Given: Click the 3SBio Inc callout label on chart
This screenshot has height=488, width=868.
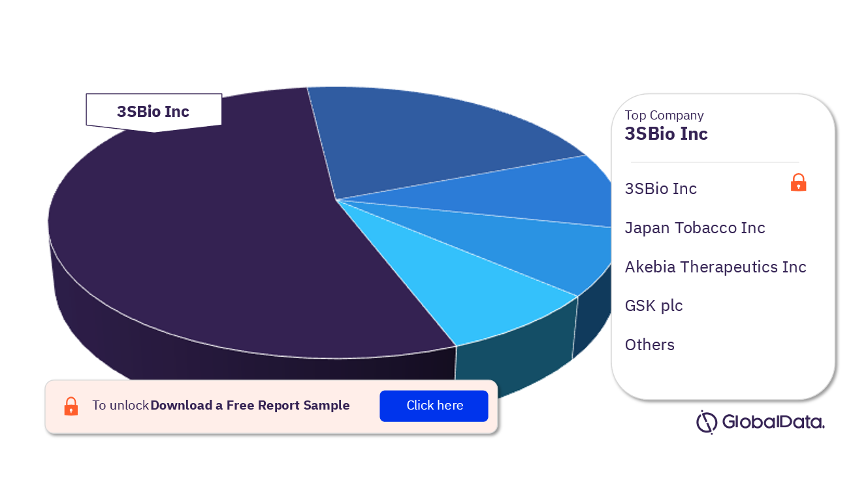Looking at the screenshot, I should coord(153,111).
